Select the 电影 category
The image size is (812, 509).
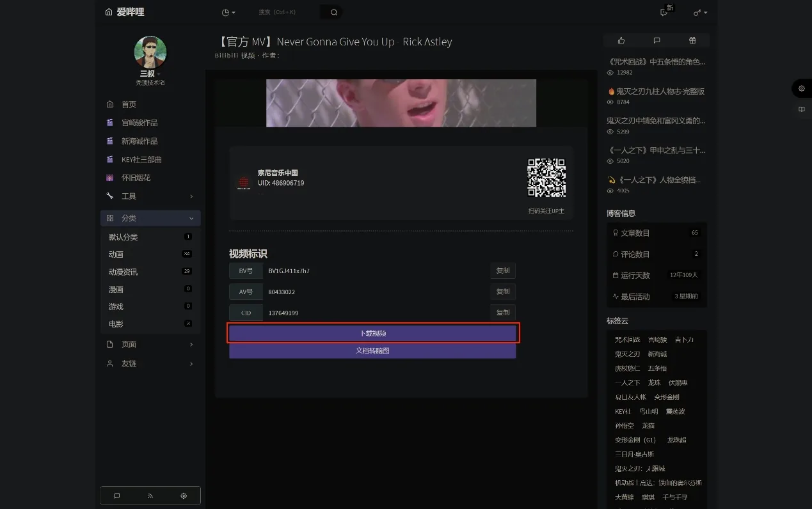click(x=150, y=324)
